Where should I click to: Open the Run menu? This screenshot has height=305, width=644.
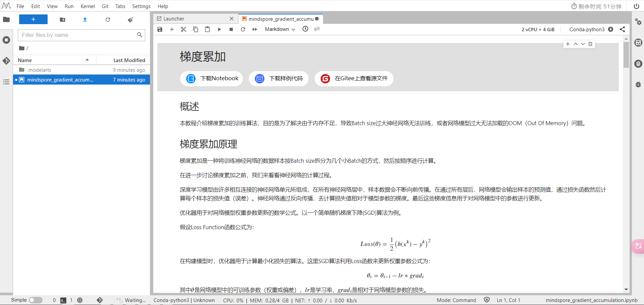(69, 6)
